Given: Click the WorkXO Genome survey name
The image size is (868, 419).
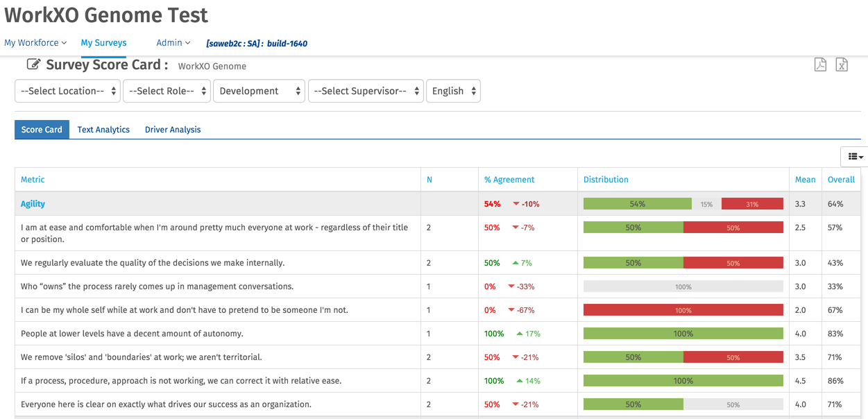Looking at the screenshot, I should [212, 66].
